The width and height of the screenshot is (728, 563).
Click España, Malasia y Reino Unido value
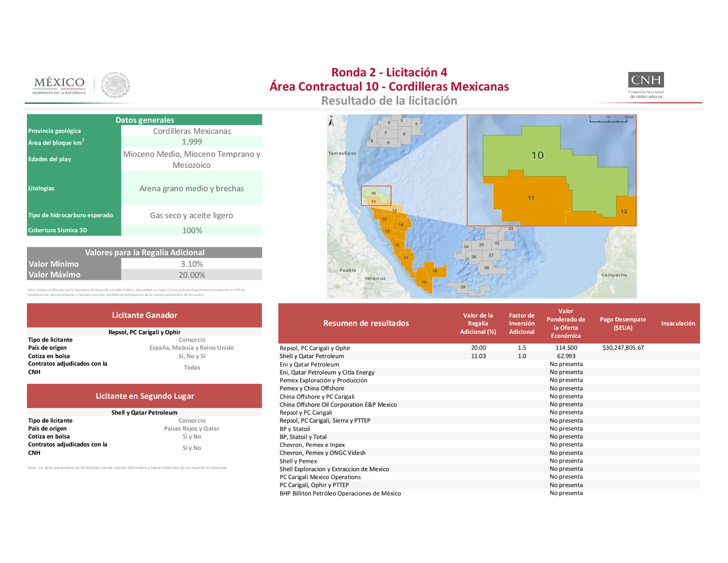coord(191,348)
